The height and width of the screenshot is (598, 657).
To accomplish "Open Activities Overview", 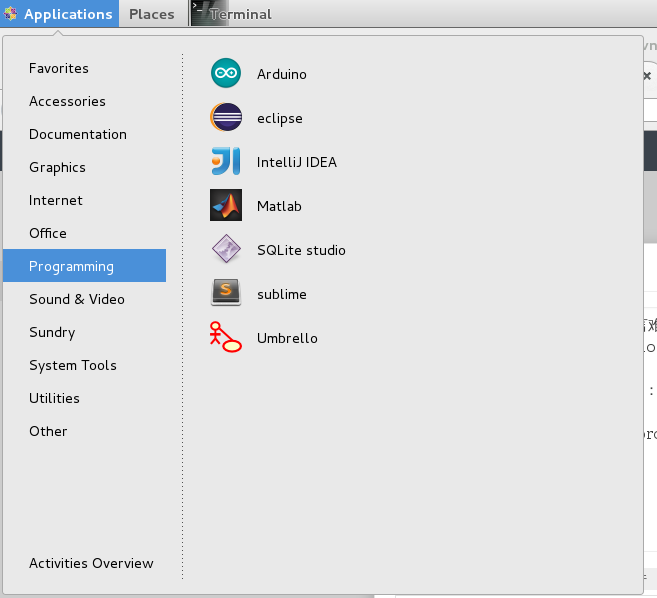I will pos(91,563).
